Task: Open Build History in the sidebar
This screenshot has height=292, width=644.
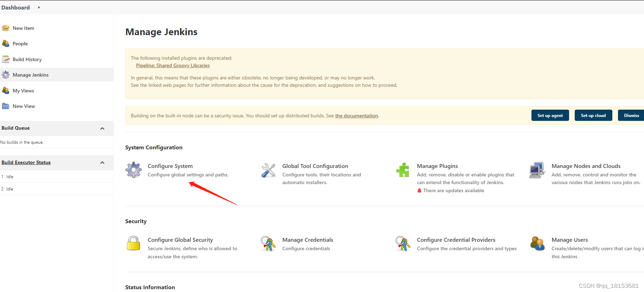Action: tap(27, 59)
